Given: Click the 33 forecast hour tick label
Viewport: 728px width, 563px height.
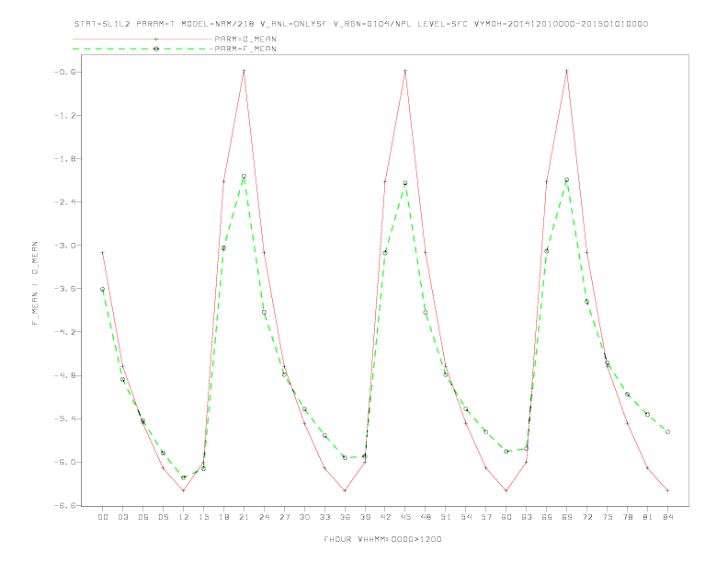Looking at the screenshot, I should point(324,517).
